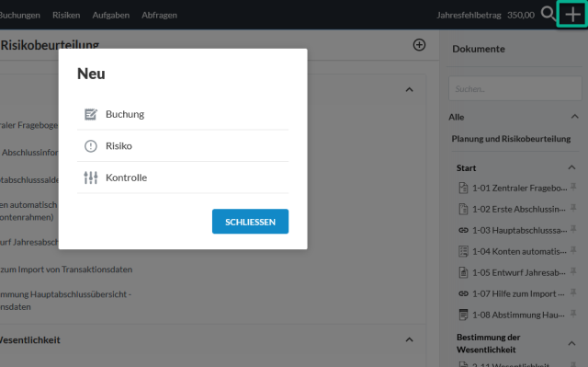The width and height of the screenshot is (588, 367).
Task: Click file icon of 1-01 Zentraler Fragebo
Action: (463, 188)
